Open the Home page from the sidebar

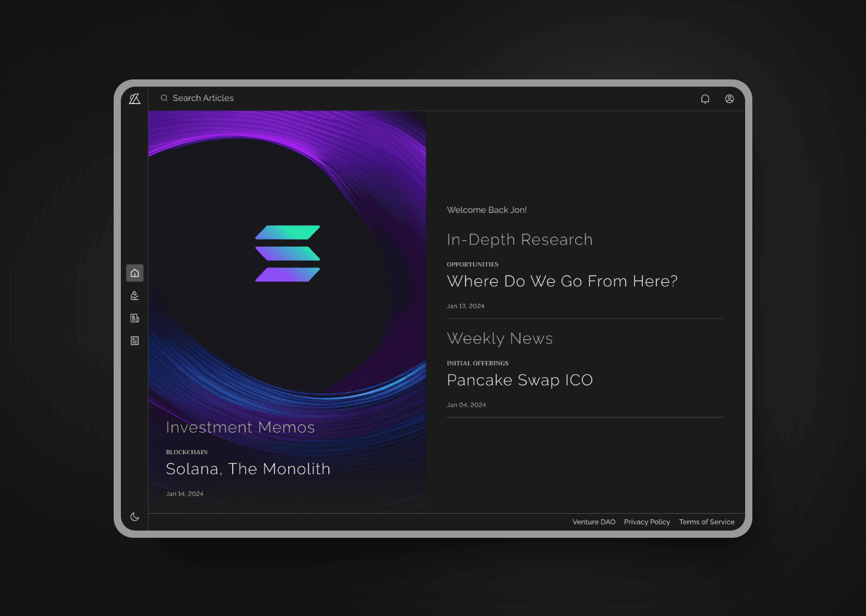(135, 273)
